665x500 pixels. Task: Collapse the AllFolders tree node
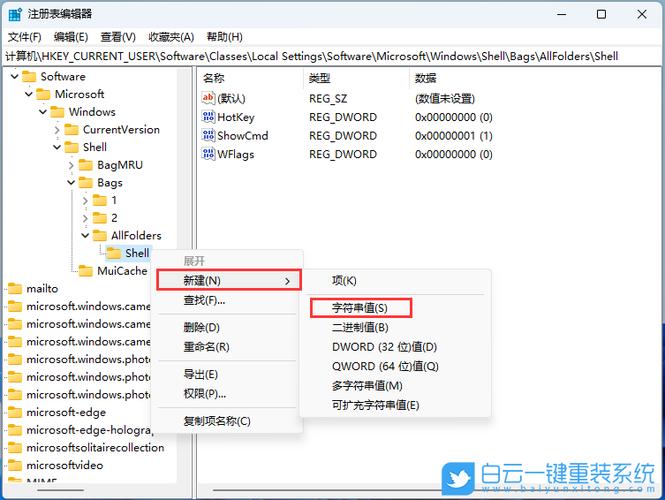(85, 235)
